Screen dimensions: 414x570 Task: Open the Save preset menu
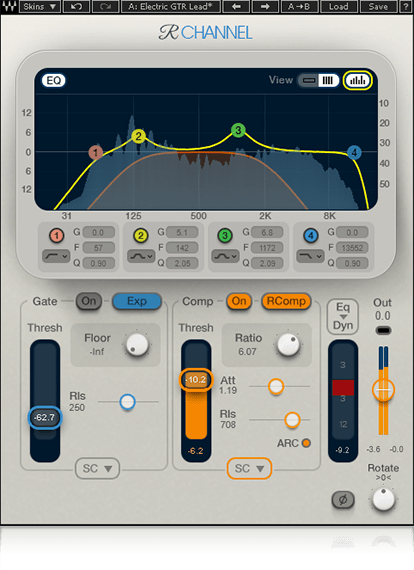(378, 7)
